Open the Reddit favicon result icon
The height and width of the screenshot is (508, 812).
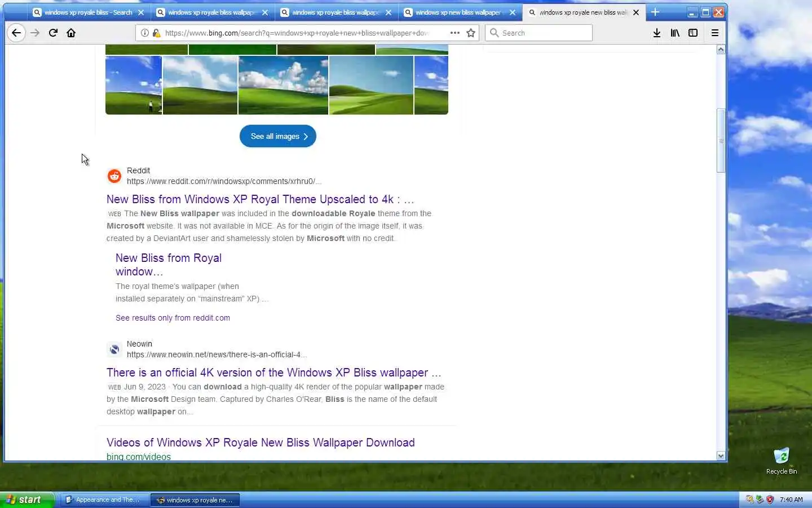click(114, 176)
